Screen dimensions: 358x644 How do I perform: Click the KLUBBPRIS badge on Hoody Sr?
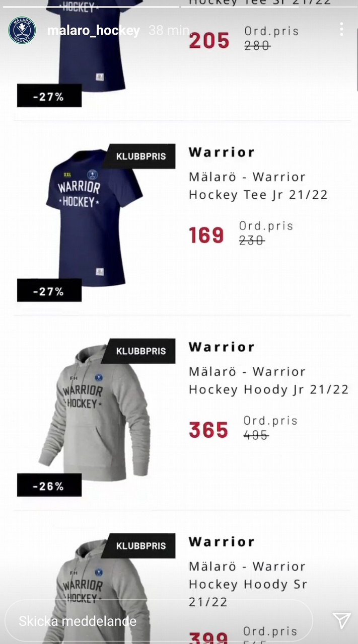coord(140,546)
